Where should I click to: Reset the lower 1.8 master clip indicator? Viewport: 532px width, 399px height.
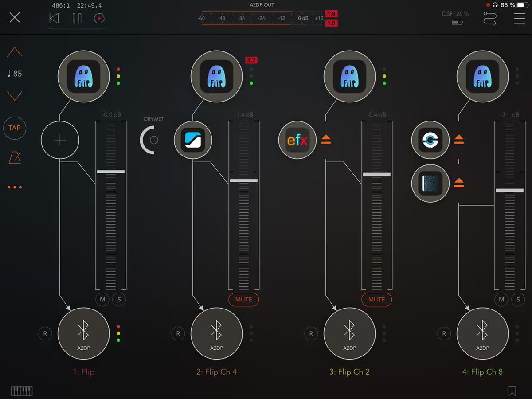331,23
